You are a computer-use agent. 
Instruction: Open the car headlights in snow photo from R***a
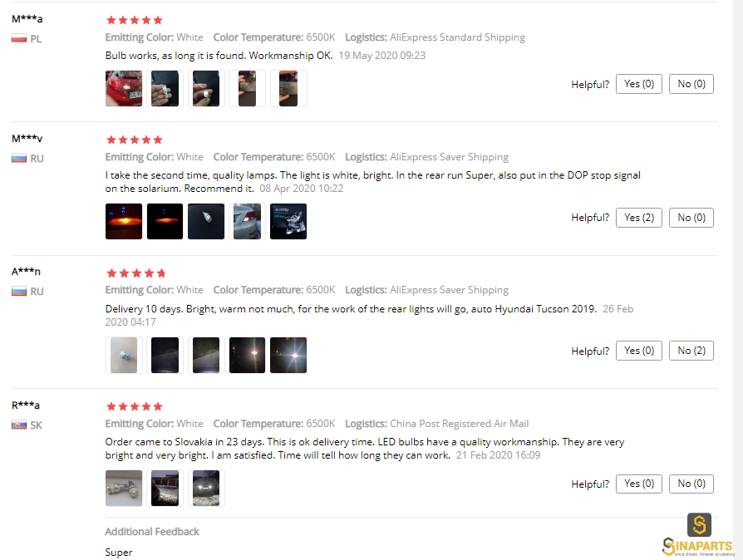click(206, 488)
